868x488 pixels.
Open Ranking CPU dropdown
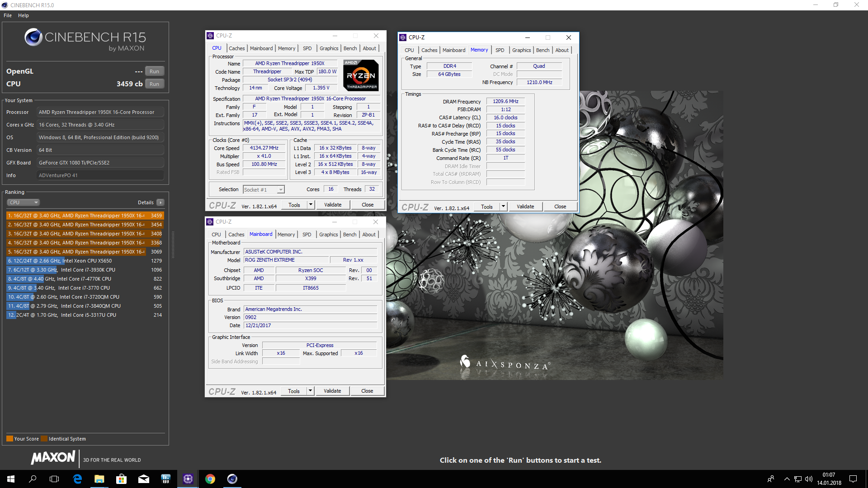coord(24,202)
